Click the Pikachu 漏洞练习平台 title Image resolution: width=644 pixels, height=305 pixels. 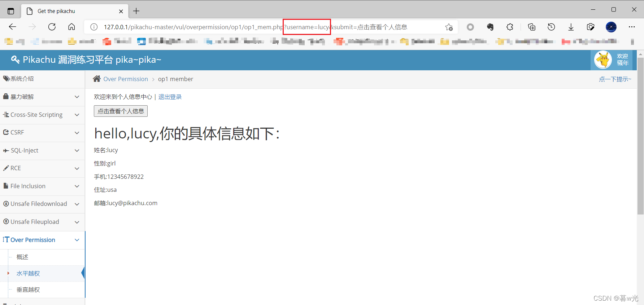(92, 59)
